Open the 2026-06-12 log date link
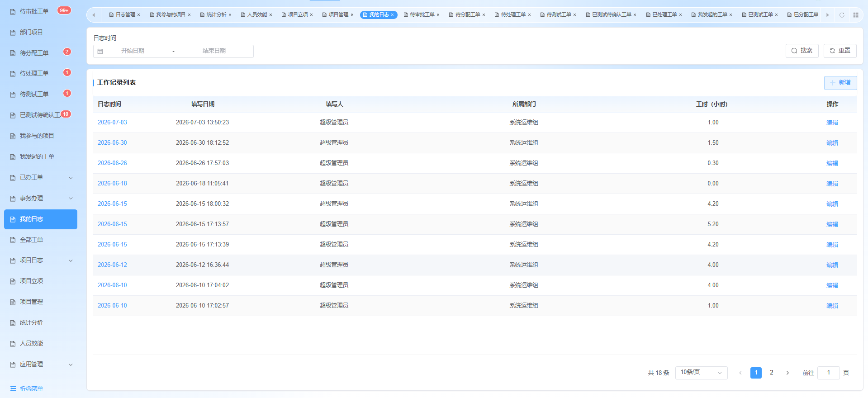Screen dimensions: 868x398 (112, 265)
